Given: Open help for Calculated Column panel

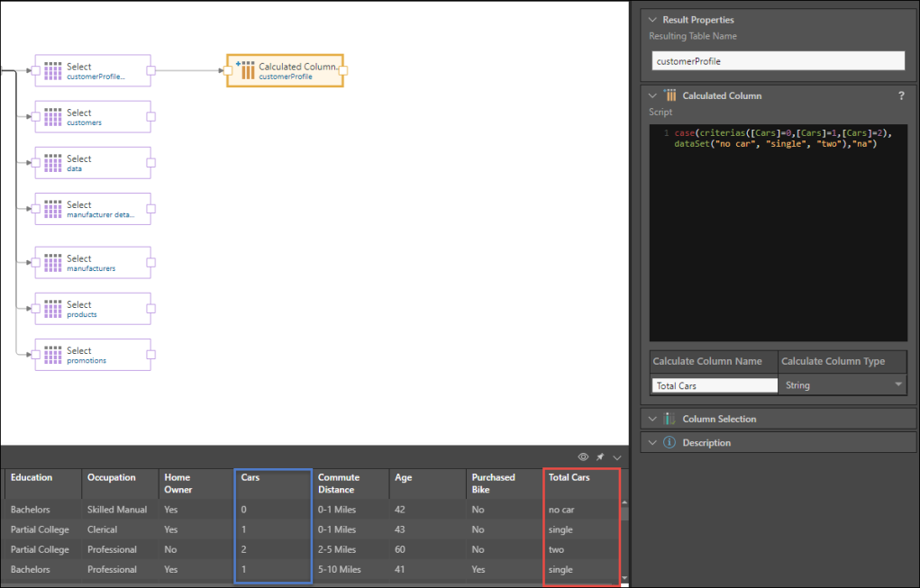Looking at the screenshot, I should [x=901, y=95].
